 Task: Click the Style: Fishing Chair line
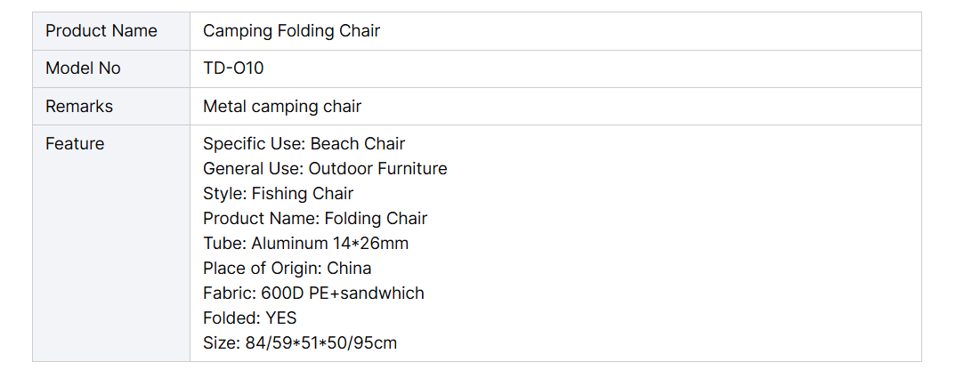pyautogui.click(x=278, y=194)
